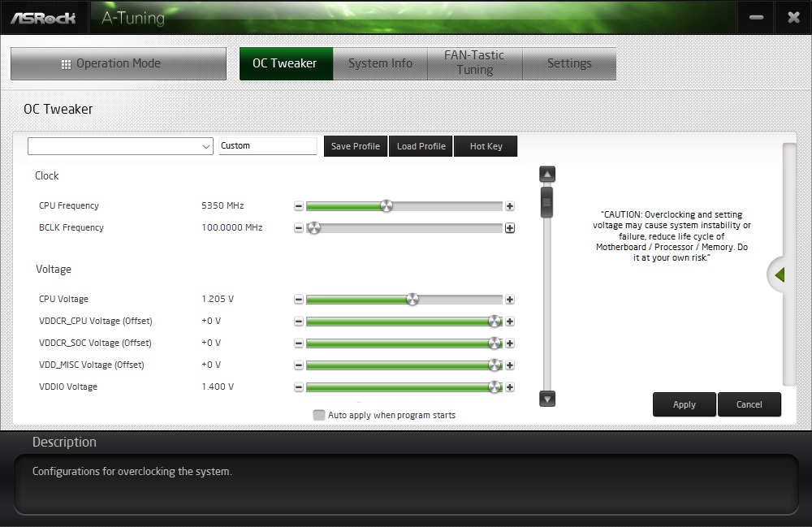Lower VDD_MISC Voltage offset via minus icon

298,365
